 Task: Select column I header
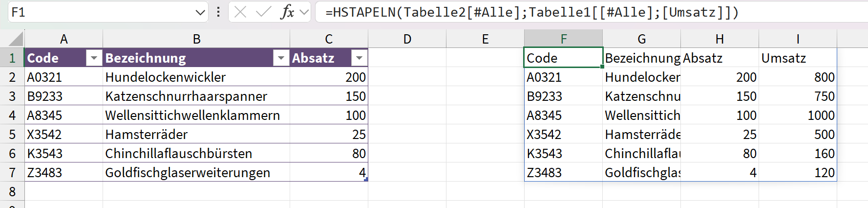[798, 39]
